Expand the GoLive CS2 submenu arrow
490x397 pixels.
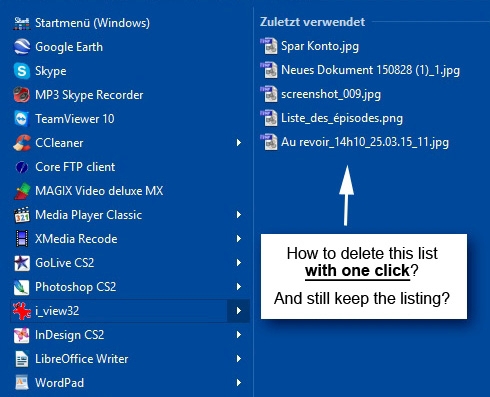[239, 263]
